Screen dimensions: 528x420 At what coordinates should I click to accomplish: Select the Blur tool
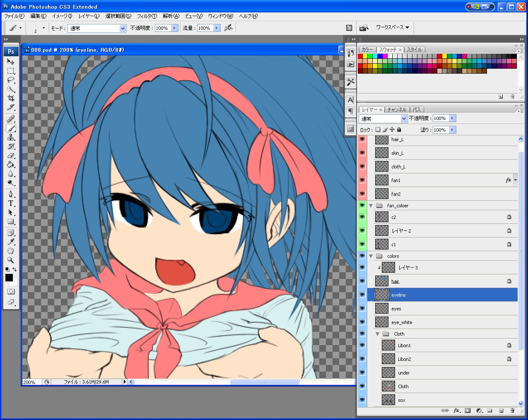click(11, 174)
